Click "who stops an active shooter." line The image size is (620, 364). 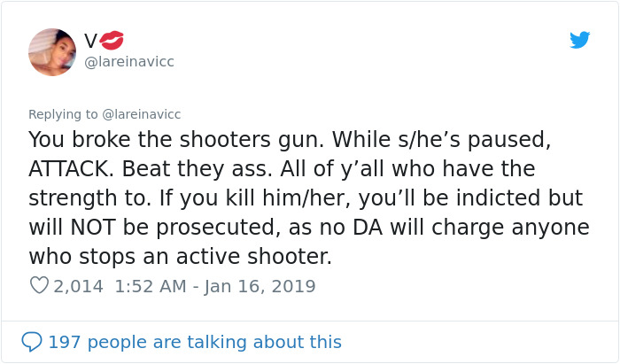[x=180, y=256]
